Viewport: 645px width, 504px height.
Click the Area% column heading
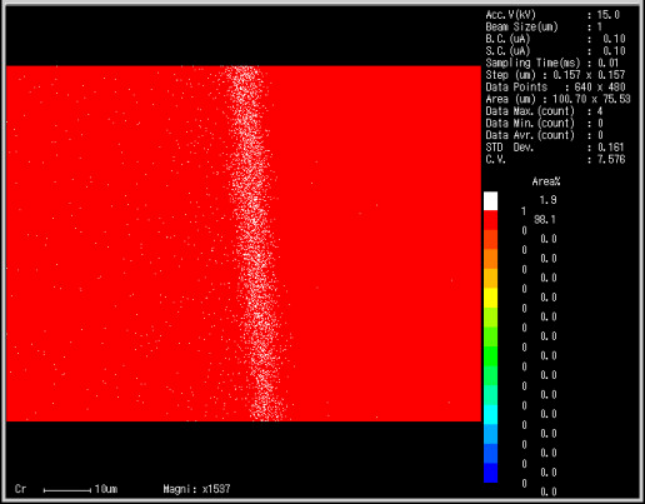pos(546,181)
